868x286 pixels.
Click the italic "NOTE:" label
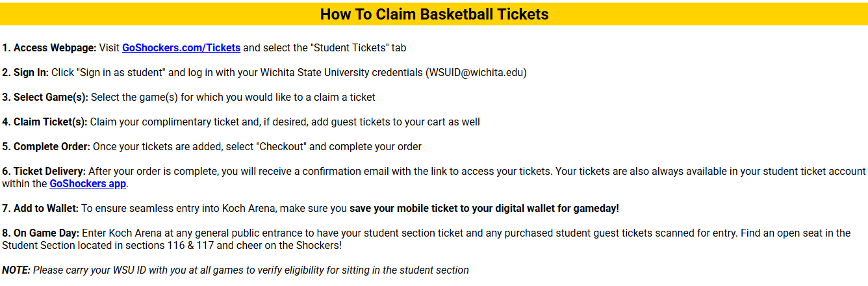[16, 270]
